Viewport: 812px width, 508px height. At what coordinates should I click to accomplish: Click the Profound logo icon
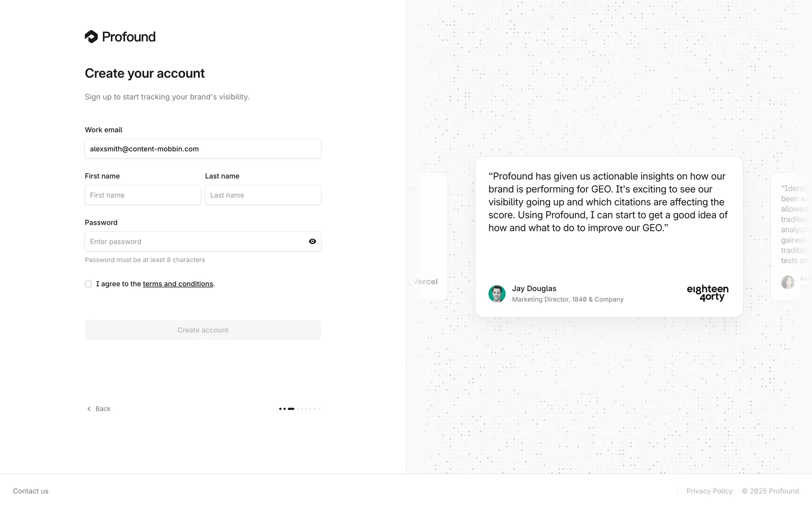tap(91, 37)
